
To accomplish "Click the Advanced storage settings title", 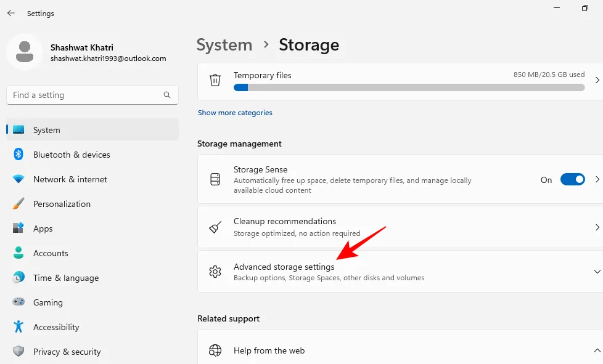I will pyautogui.click(x=284, y=267).
